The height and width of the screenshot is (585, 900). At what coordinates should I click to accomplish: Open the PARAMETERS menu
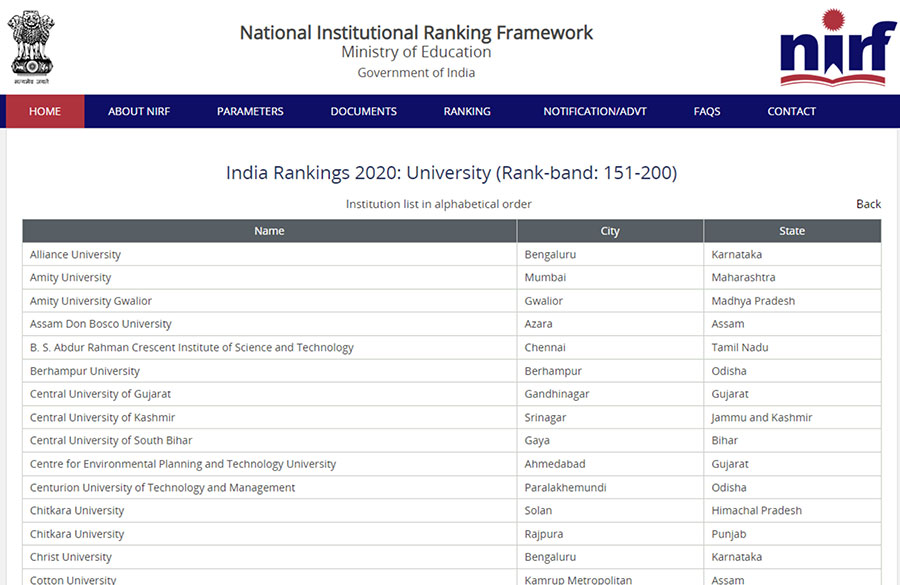(x=250, y=111)
